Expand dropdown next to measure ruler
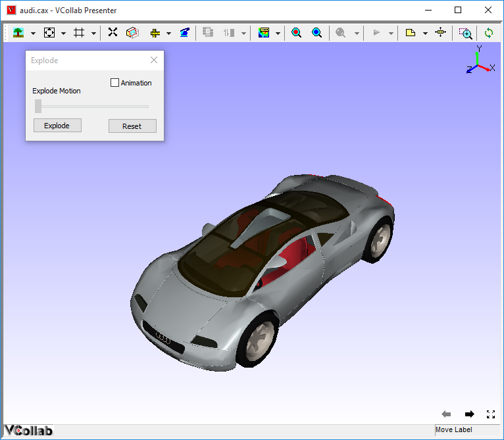 pos(168,33)
